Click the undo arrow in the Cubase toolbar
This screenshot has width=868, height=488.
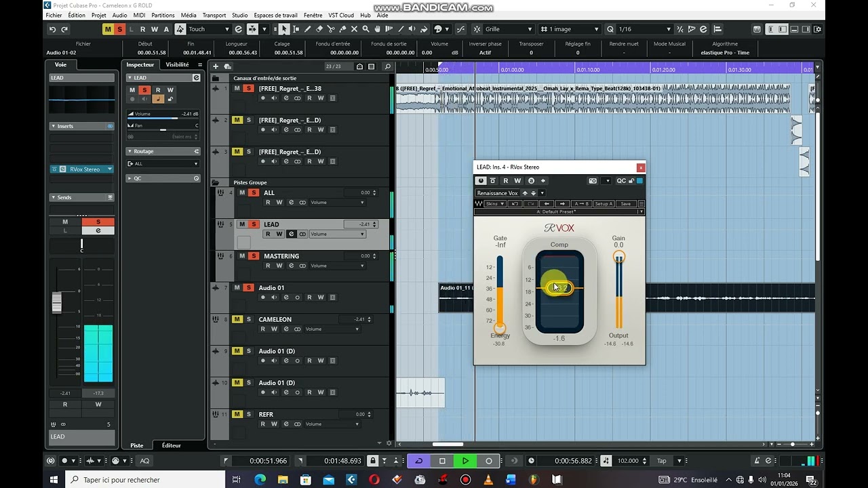pos(52,29)
